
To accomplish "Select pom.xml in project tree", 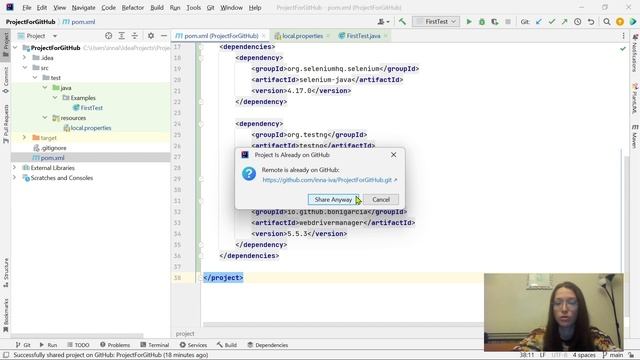I will (x=52, y=158).
